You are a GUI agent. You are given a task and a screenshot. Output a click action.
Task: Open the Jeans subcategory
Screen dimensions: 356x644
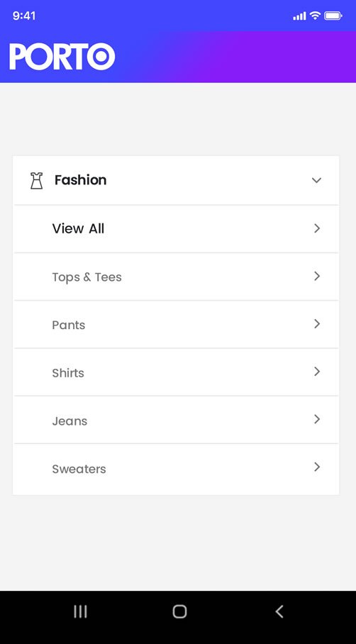[x=177, y=420]
